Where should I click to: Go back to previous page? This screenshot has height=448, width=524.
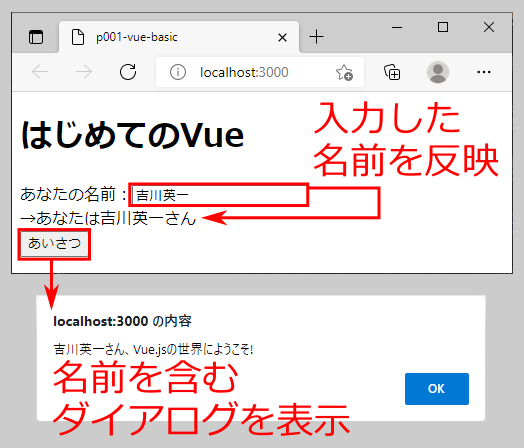40,72
